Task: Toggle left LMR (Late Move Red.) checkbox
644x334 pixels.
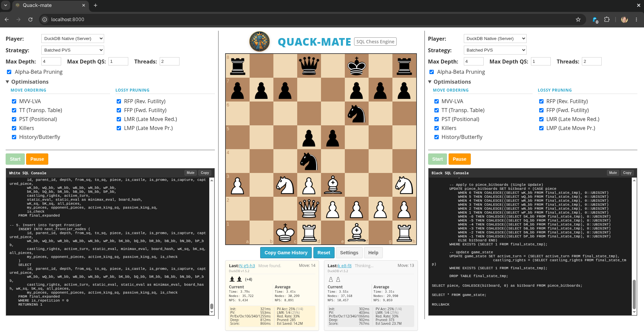Action: (x=119, y=119)
